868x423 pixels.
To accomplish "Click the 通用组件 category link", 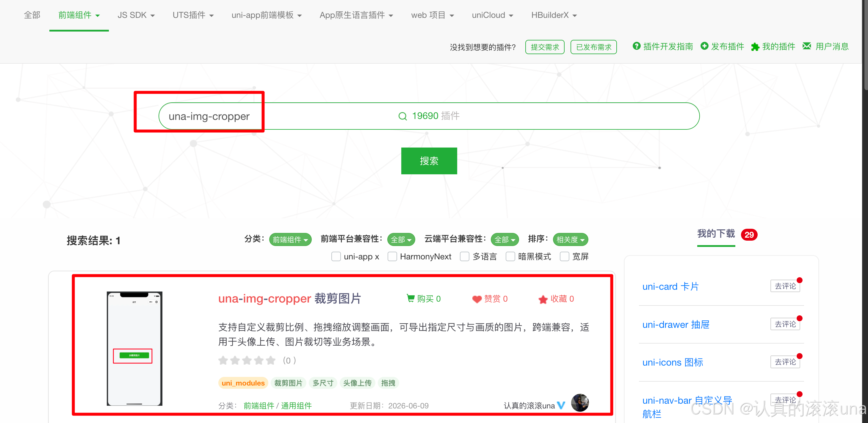I will (x=296, y=405).
